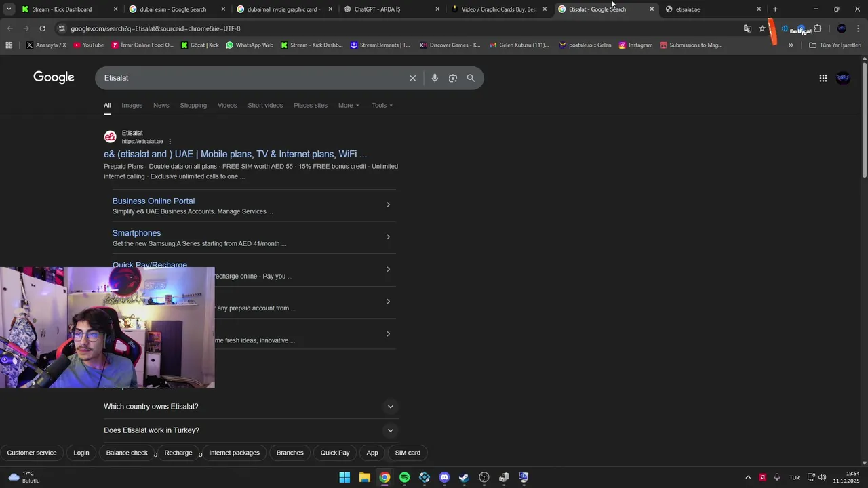The width and height of the screenshot is (868, 488).
Task: Open the Google apps grid icon
Action: point(823,78)
